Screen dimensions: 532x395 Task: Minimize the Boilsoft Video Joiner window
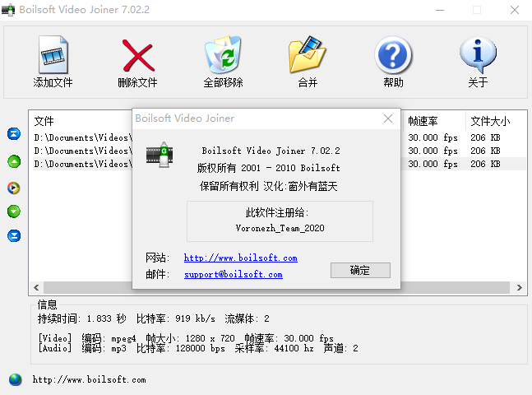[440, 10]
